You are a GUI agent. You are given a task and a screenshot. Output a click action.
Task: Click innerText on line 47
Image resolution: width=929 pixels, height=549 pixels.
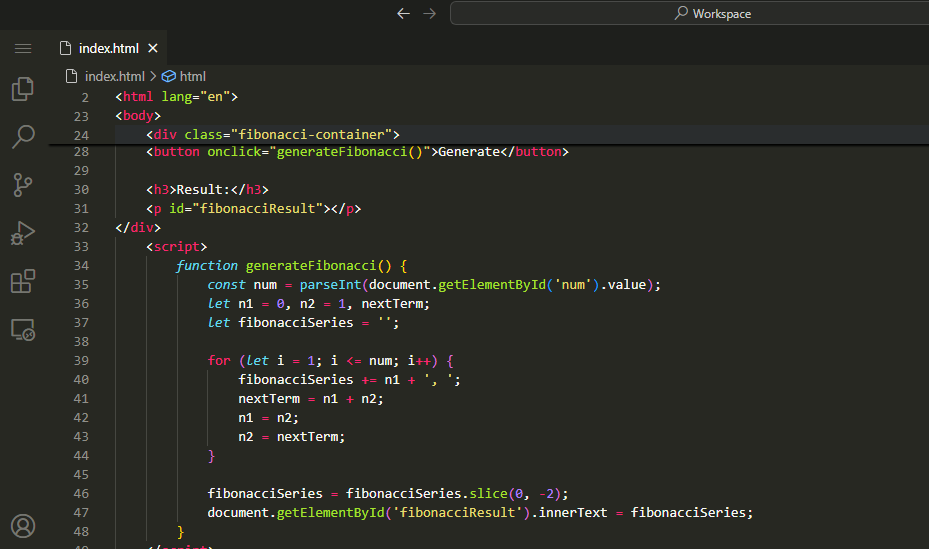pyautogui.click(x=573, y=512)
